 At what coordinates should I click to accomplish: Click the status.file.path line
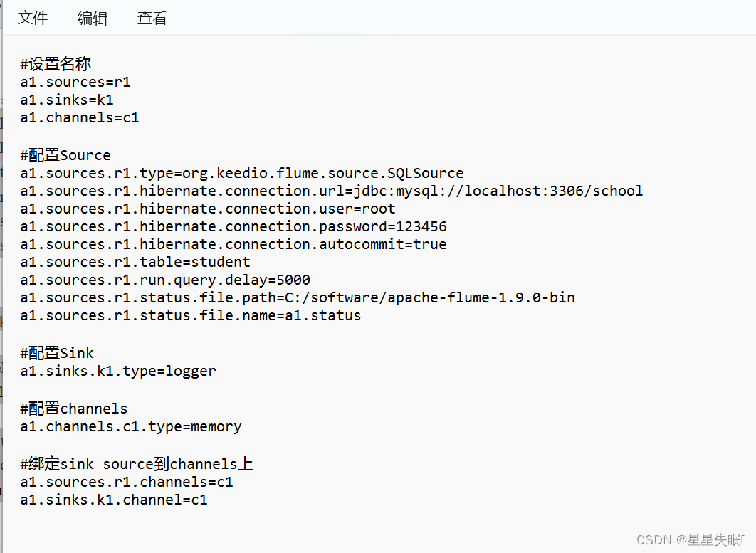(x=298, y=298)
